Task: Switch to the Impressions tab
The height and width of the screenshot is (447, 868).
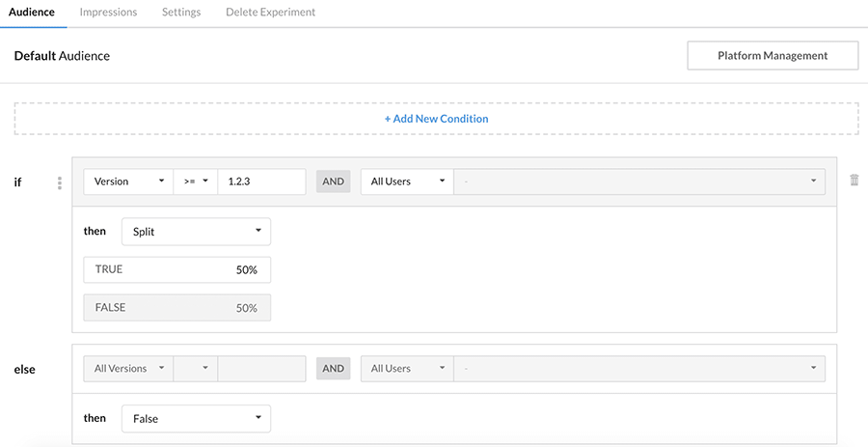Action: tap(108, 13)
